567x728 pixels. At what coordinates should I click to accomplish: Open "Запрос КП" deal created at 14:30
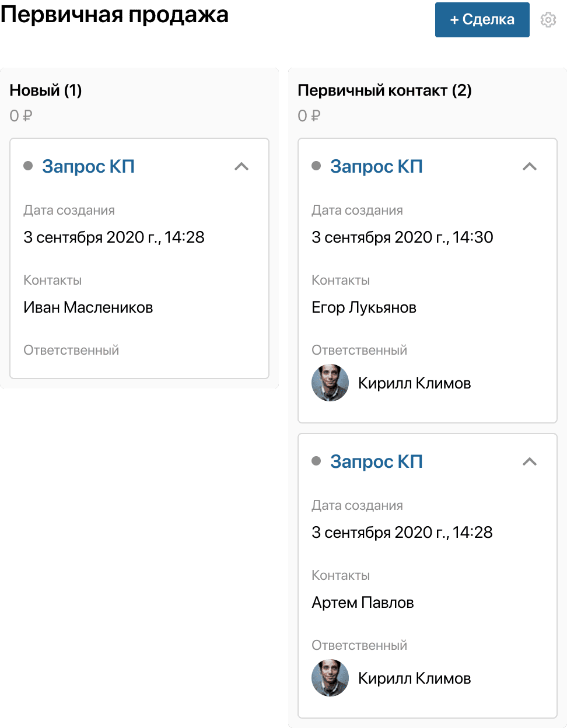click(376, 167)
